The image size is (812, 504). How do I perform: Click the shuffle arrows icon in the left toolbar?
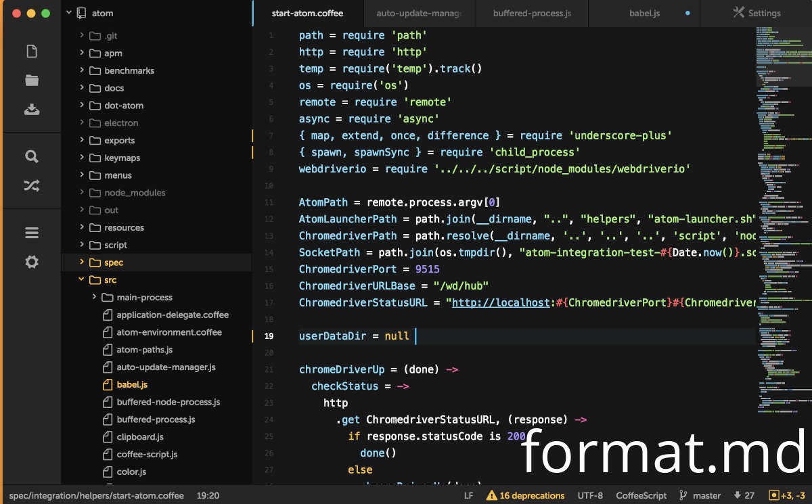[x=31, y=185]
